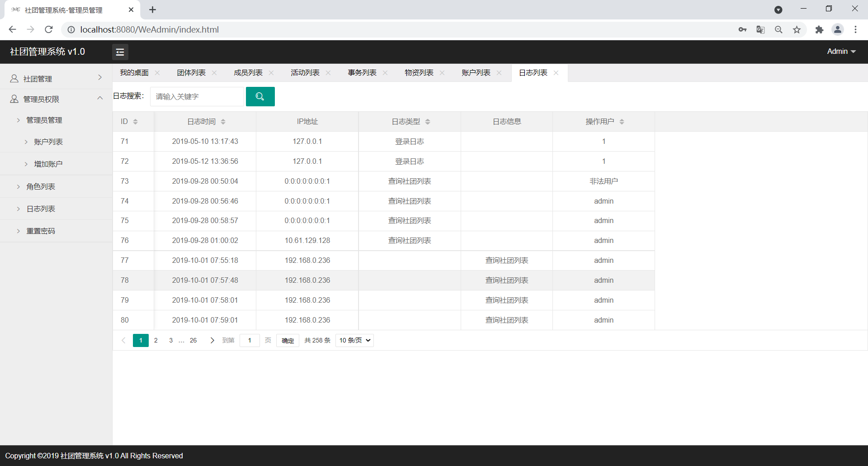Focus the 日志搜索 keyword input
The height and width of the screenshot is (466, 868).
(197, 96)
